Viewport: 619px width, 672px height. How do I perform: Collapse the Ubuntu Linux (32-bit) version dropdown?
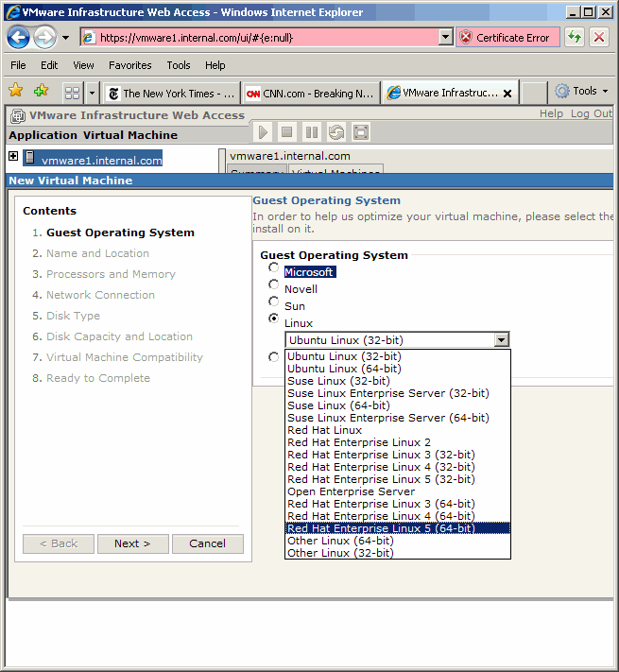tap(502, 339)
